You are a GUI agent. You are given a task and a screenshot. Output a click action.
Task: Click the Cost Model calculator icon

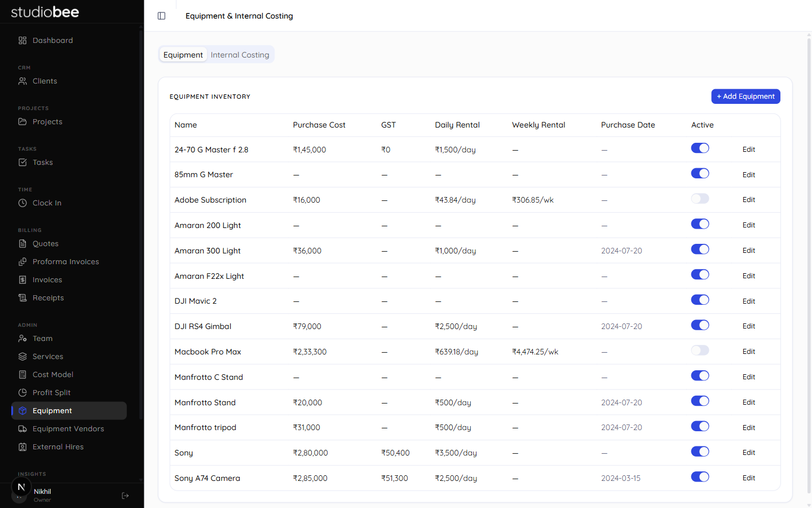pyautogui.click(x=23, y=375)
